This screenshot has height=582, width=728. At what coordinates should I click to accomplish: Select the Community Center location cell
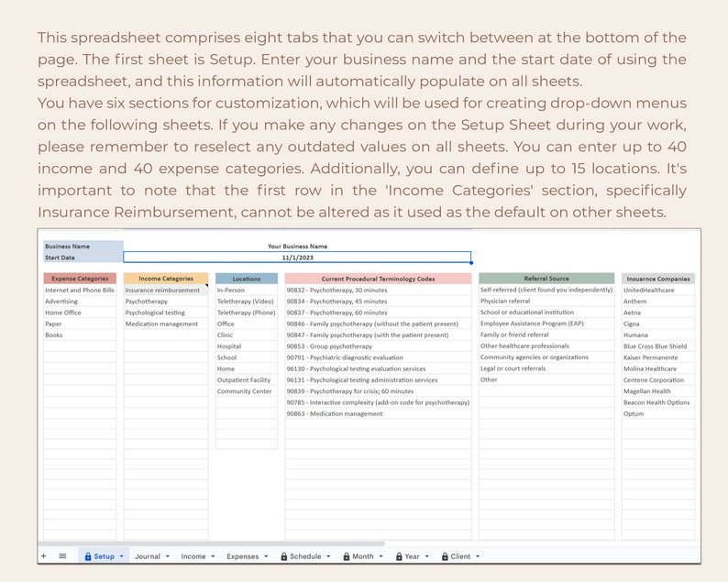247,390
